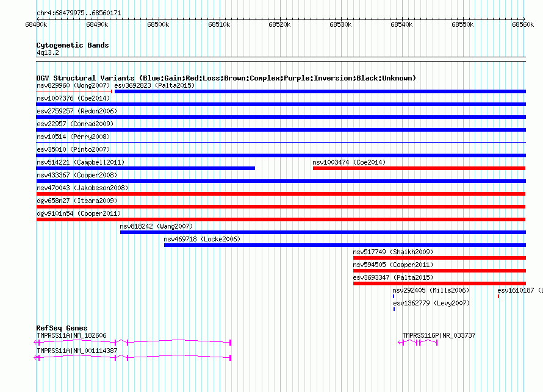Click the esv3693347 (Palta2015) label

tap(393, 277)
